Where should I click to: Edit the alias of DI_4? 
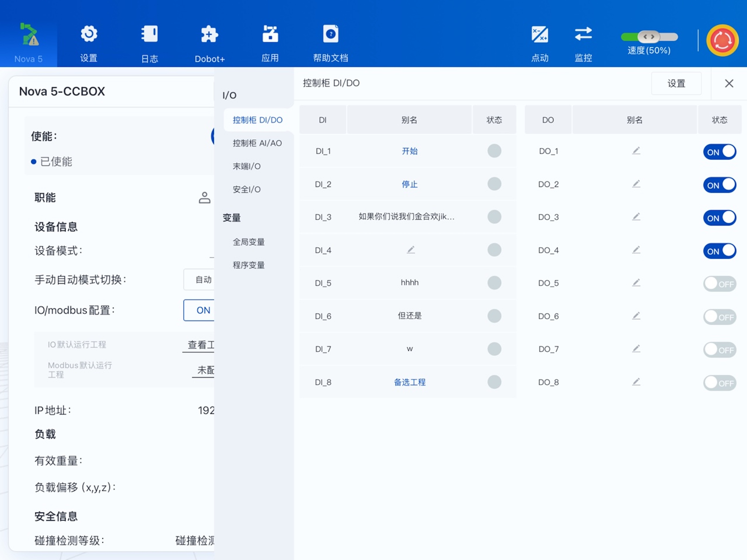tap(411, 250)
